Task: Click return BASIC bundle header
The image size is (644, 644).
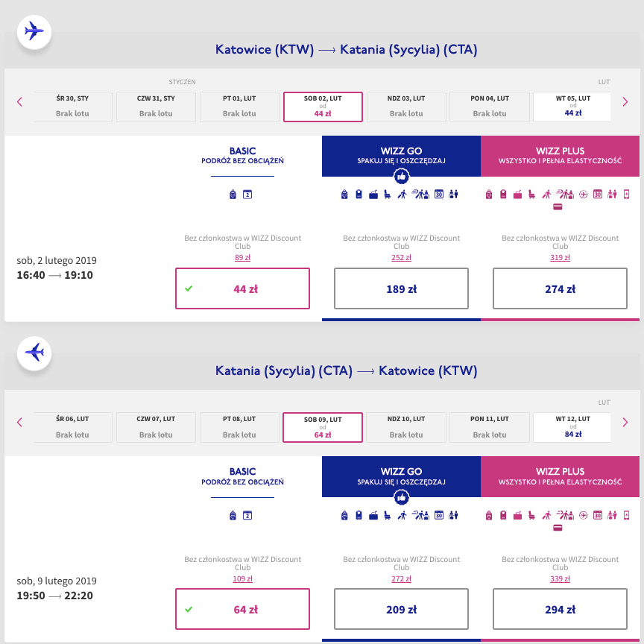Action: click(243, 476)
